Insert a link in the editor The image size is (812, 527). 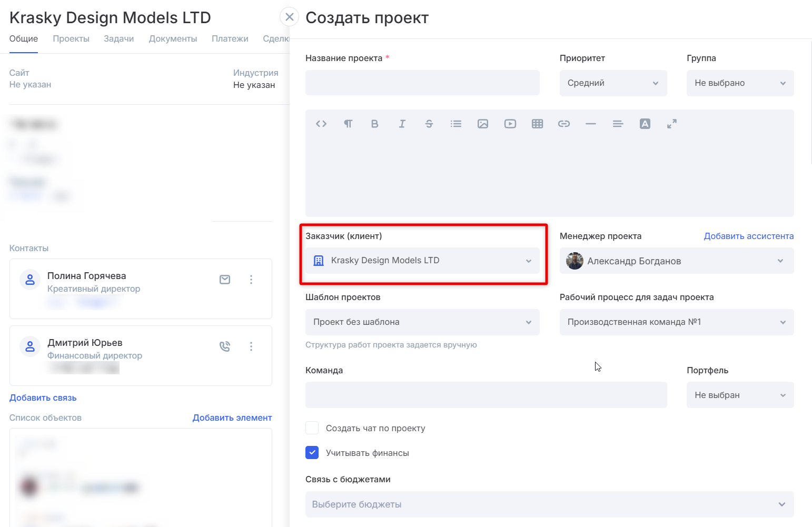coord(564,124)
